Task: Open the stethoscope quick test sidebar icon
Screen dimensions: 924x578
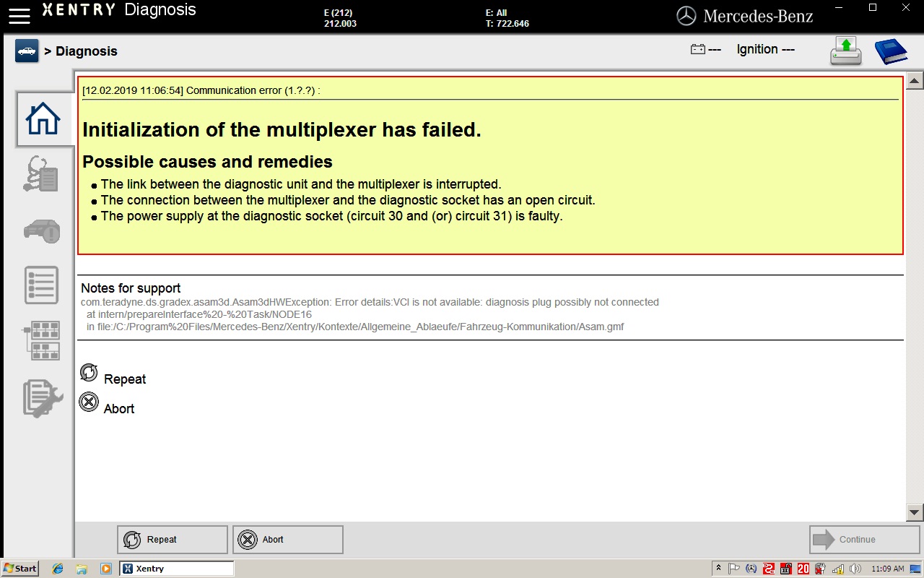Action: point(42,174)
